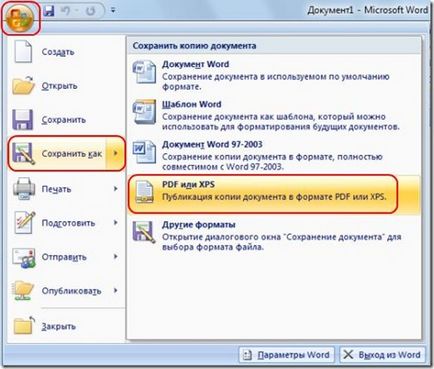Click the printer icon beside Печать

pos(24,189)
